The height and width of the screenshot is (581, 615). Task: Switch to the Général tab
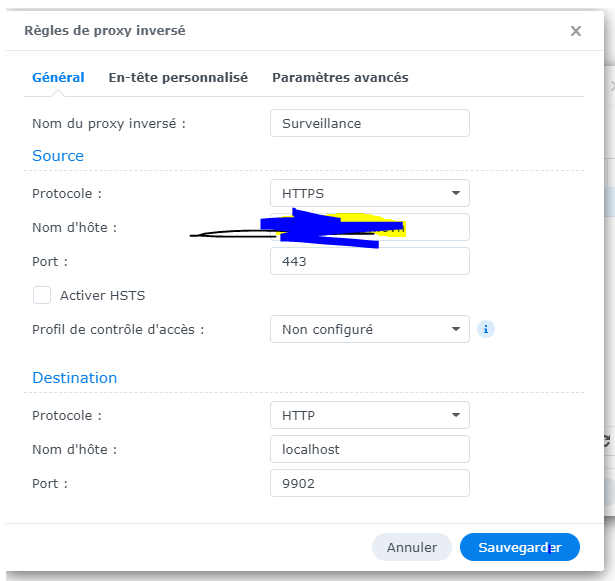tap(58, 77)
